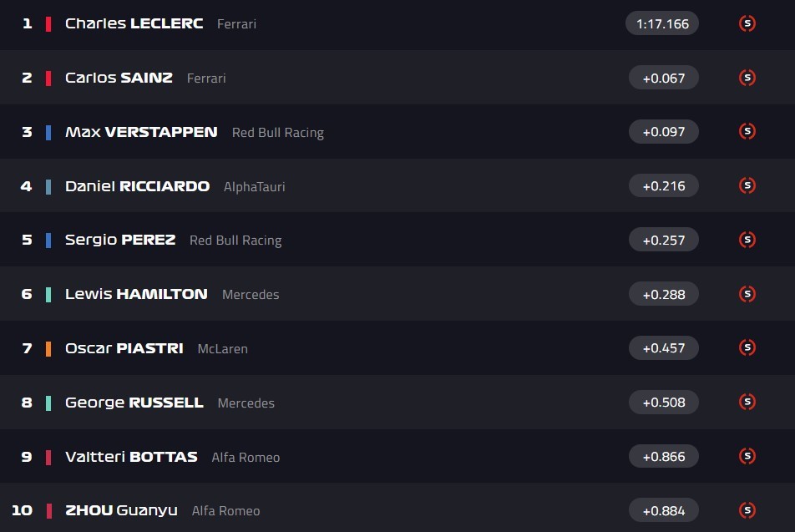
Task: Click soft tyre icon in Verstappen's row
Action: coord(747,131)
